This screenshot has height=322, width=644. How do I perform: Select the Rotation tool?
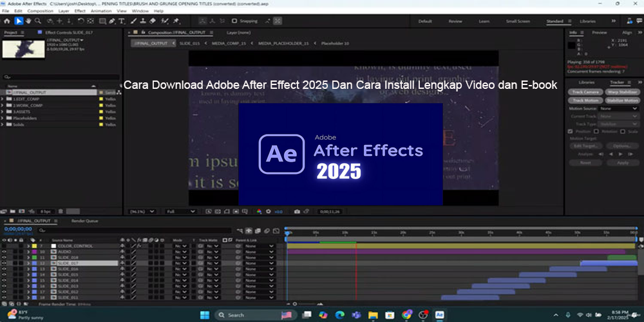coord(81,21)
